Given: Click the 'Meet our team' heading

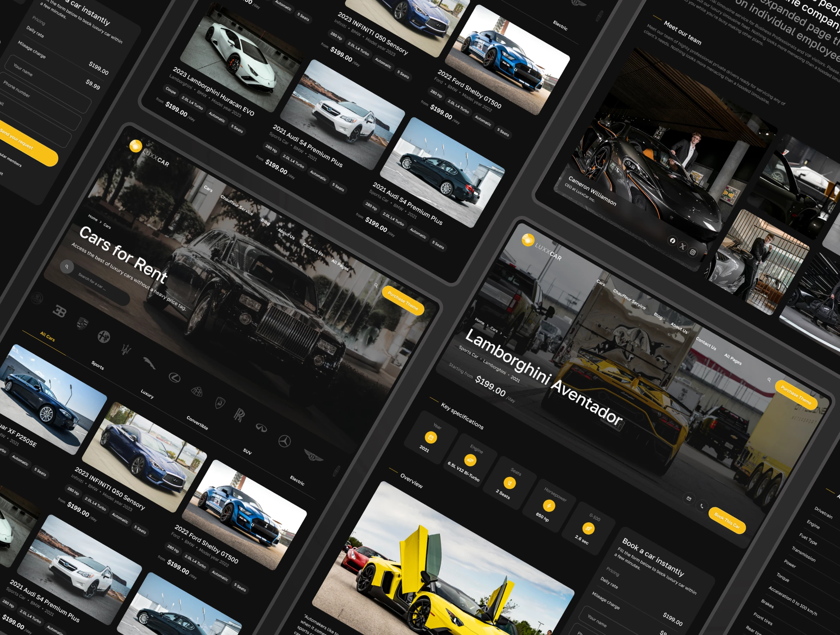Looking at the screenshot, I should [682, 32].
